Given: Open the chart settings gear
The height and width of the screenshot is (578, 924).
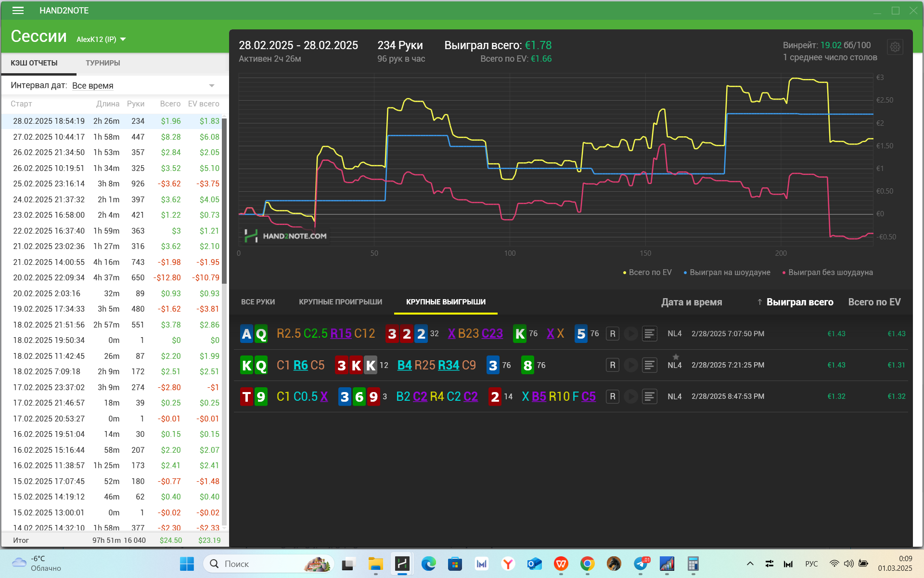Looking at the screenshot, I should point(895,47).
